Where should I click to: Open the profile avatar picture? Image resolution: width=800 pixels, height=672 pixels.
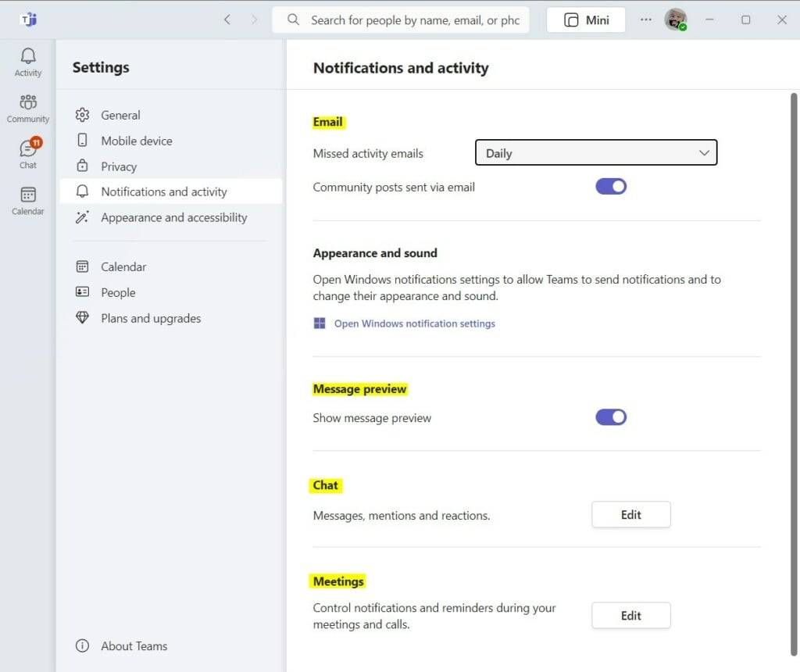[675, 20]
